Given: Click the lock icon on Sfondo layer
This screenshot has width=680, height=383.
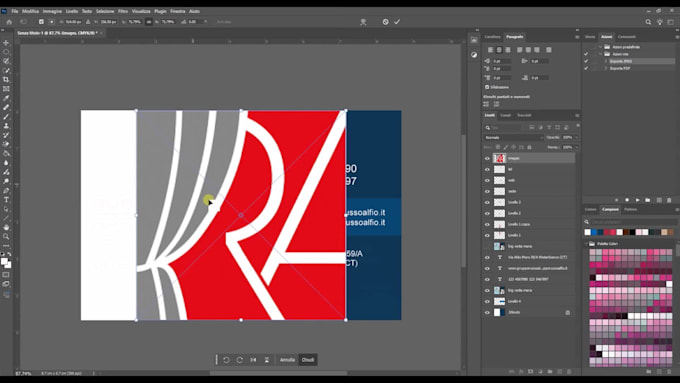Looking at the screenshot, I should (x=568, y=312).
